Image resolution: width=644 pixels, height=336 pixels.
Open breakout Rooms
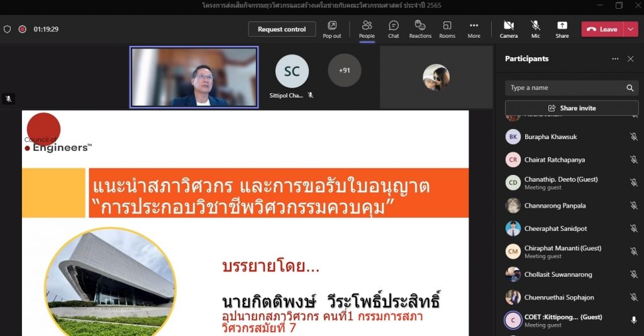coord(447,29)
